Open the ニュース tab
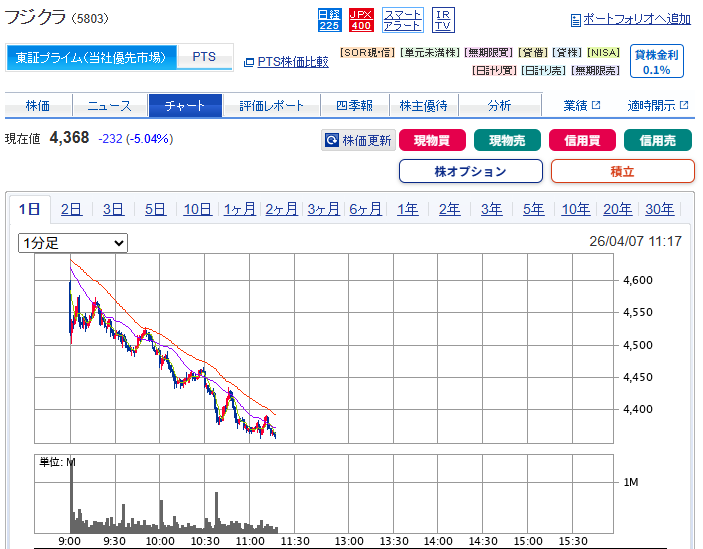The height and width of the screenshot is (549, 703). click(110, 106)
